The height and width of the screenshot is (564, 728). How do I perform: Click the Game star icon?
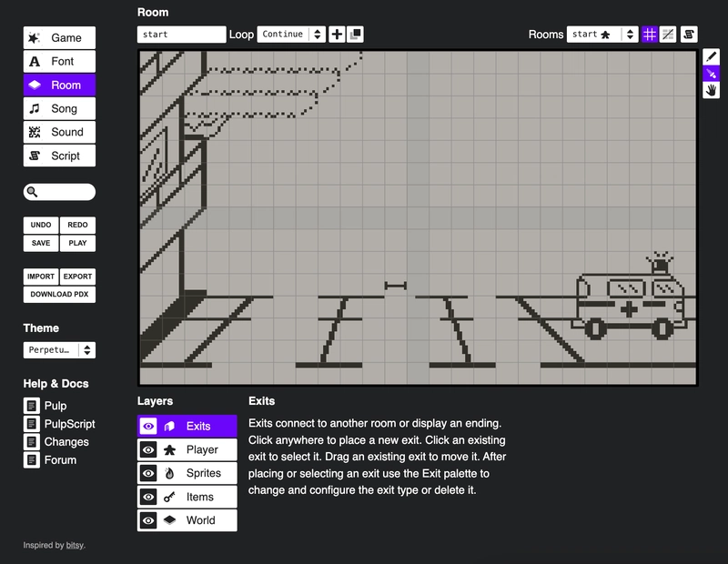click(x=35, y=37)
